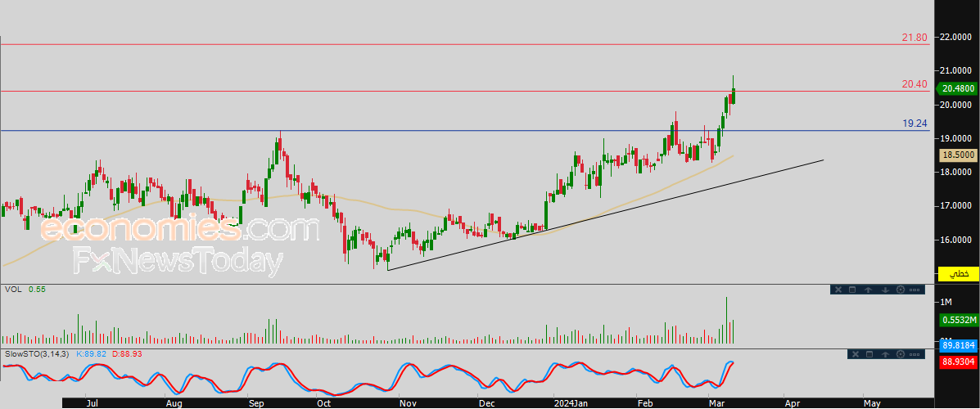
Task: Click the D:88.93 reading in SlowSTO header
Action: pos(126,354)
